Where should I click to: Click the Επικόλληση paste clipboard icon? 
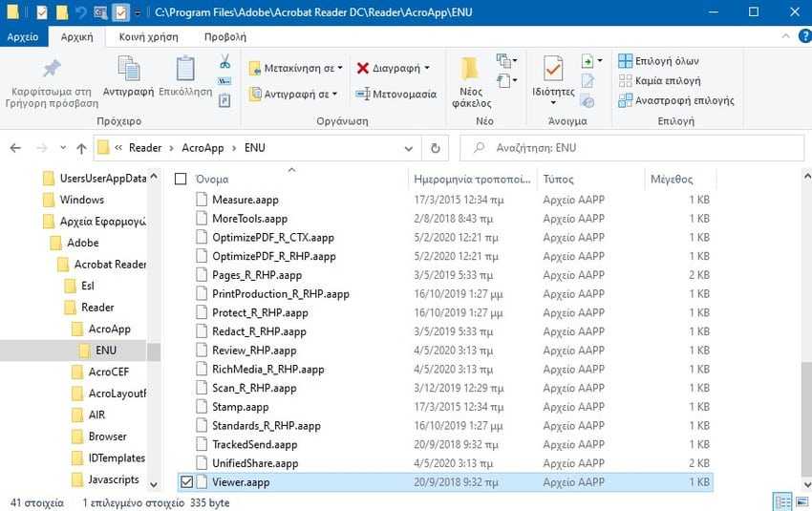tap(185, 69)
